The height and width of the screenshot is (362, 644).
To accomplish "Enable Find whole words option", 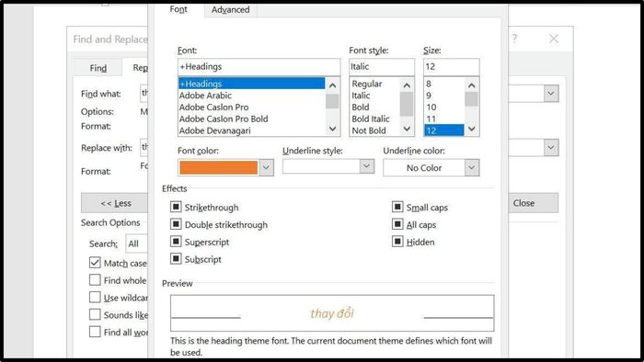I will point(95,279).
